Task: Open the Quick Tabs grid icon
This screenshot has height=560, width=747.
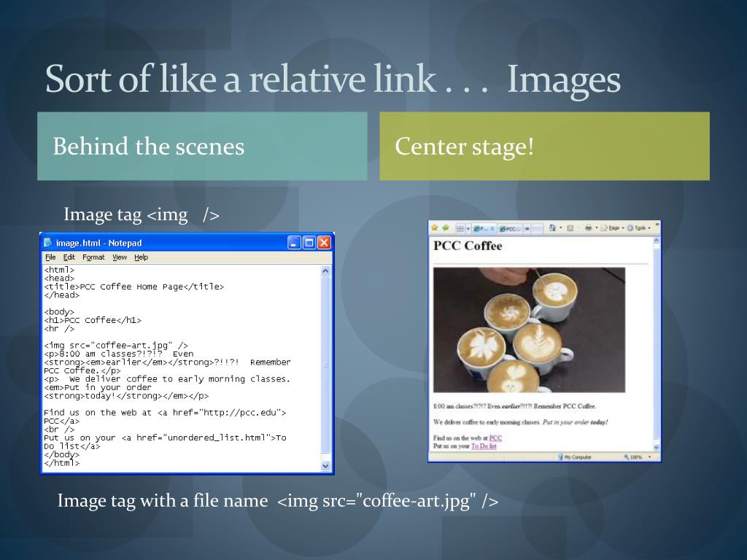Action: click(460, 228)
